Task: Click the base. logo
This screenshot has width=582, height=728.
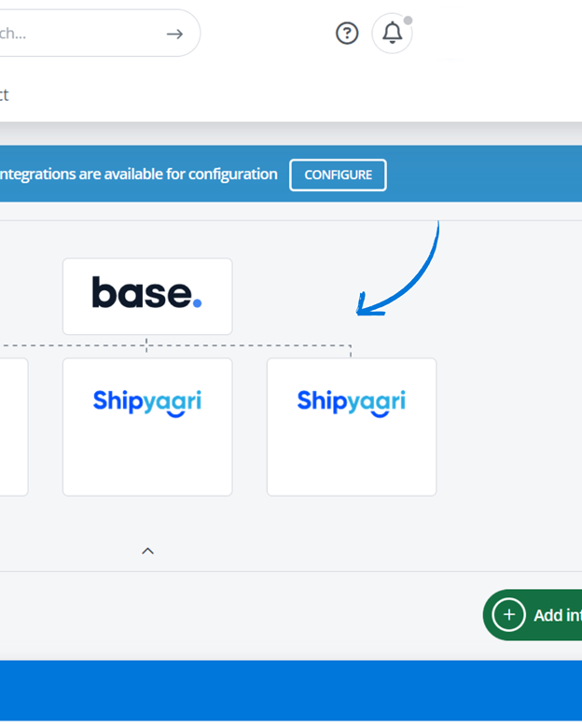Action: pos(146,293)
